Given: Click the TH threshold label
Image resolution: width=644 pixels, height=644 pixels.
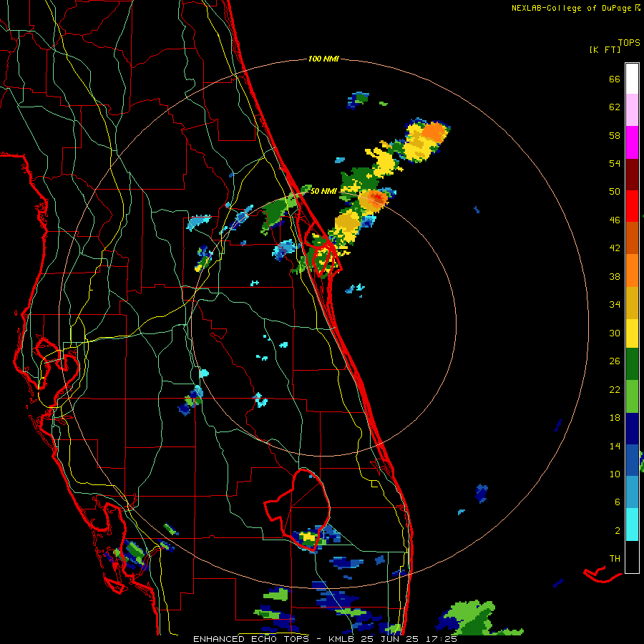Looking at the screenshot, I should (x=615, y=559).
